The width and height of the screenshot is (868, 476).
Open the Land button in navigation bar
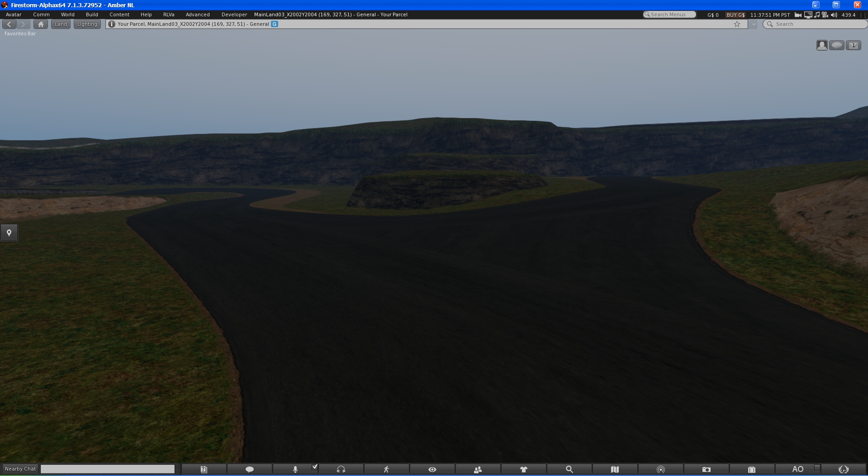coord(61,24)
